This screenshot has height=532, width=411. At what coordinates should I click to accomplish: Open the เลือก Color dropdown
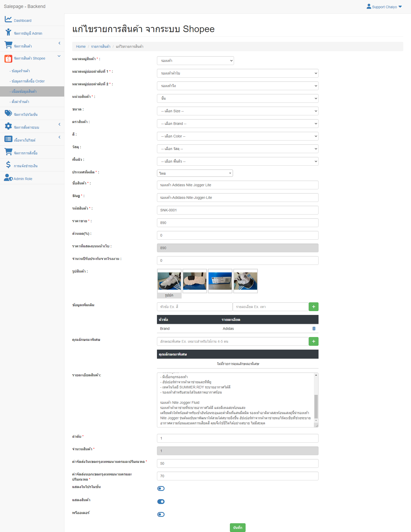(237, 136)
